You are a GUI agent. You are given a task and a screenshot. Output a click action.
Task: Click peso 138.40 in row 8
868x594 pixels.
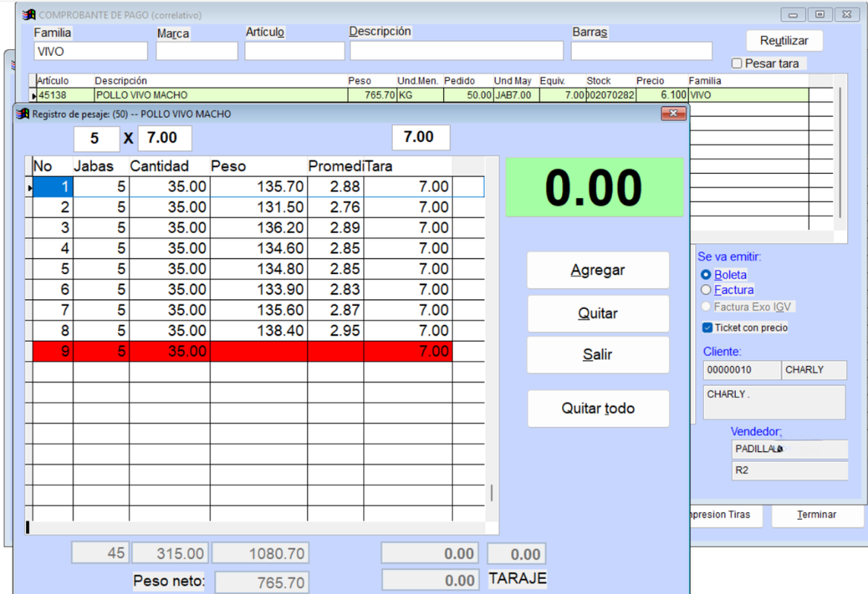coord(258,330)
